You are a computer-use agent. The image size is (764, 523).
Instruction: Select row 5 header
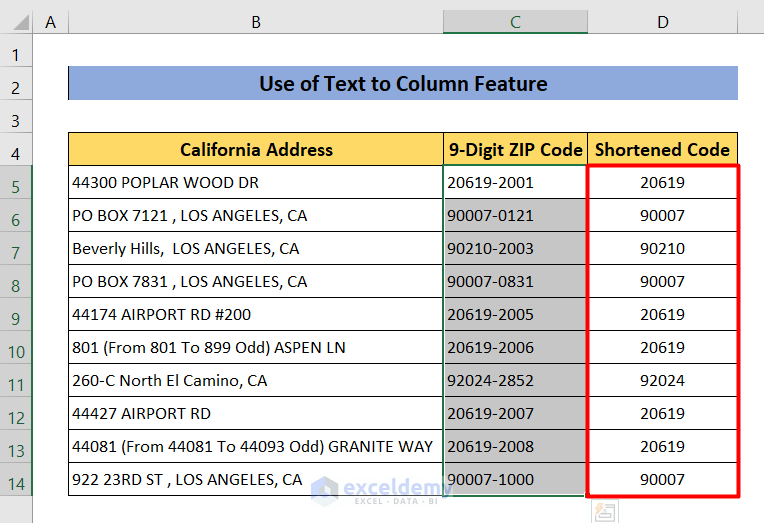pyautogui.click(x=16, y=185)
